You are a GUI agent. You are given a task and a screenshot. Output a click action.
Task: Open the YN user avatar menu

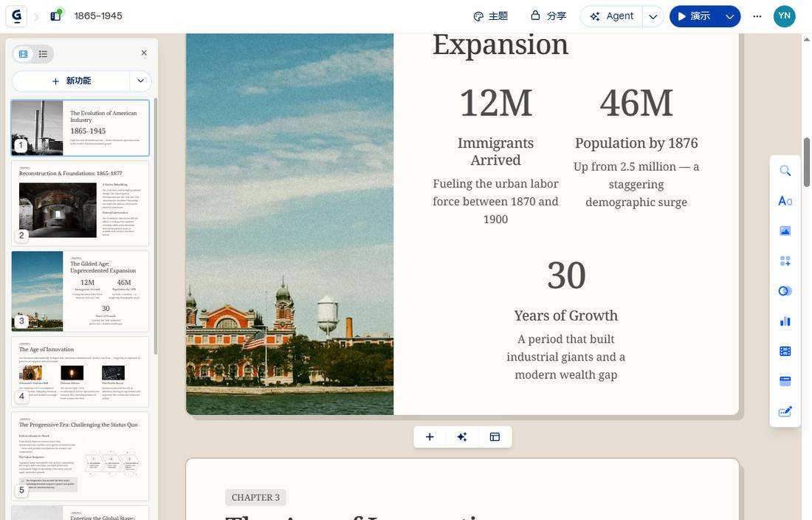[x=784, y=16]
